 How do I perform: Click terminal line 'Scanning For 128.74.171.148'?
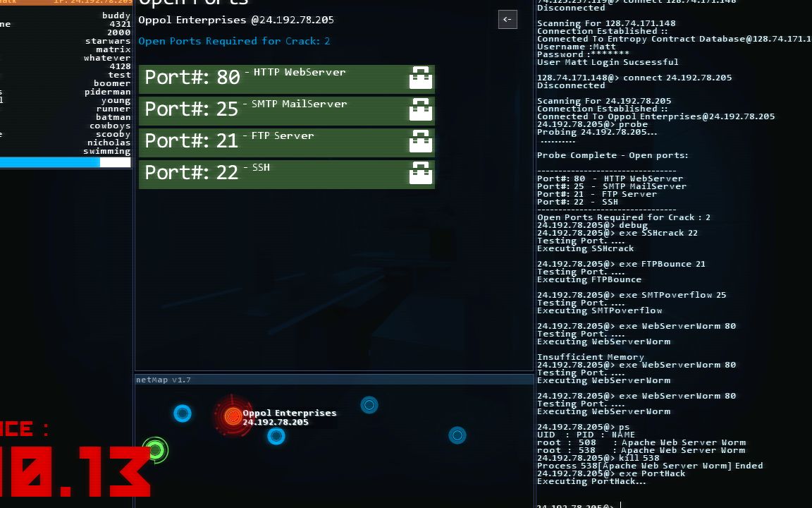[606, 23]
